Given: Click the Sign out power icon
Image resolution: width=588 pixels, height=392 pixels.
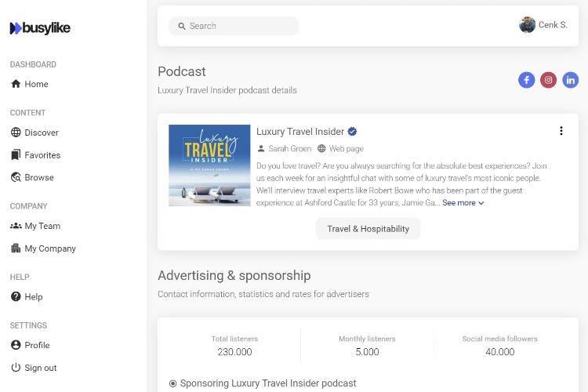Looking at the screenshot, I should pos(16,367).
